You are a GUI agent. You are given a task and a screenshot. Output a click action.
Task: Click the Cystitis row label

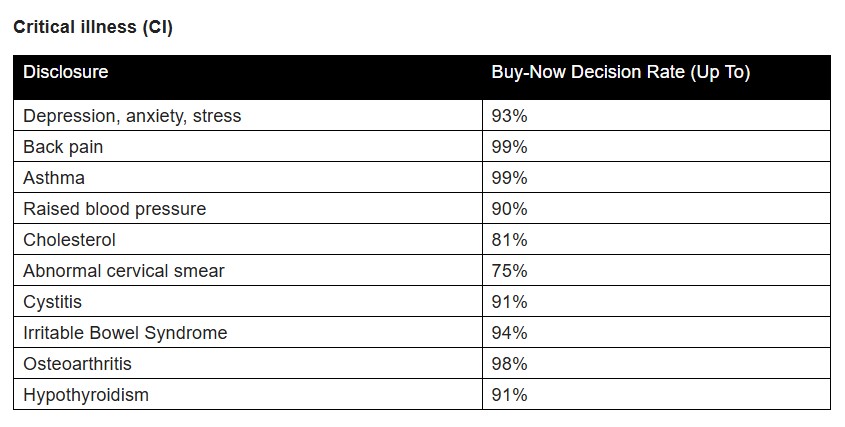[53, 302]
